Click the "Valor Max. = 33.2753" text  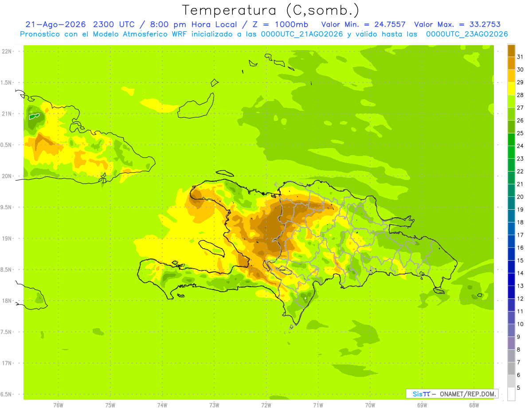point(458,24)
